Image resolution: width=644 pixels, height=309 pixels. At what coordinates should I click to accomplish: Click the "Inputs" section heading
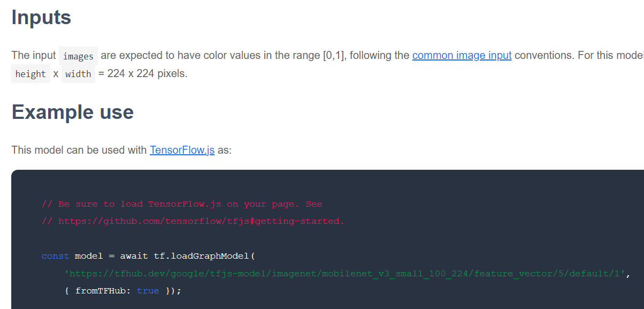coord(41,18)
